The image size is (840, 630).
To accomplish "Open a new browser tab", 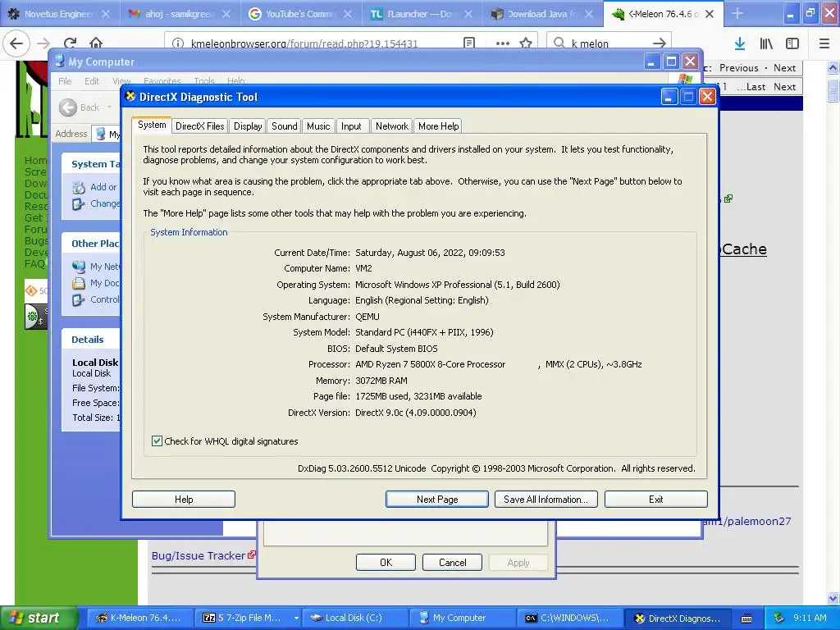I will (x=737, y=14).
